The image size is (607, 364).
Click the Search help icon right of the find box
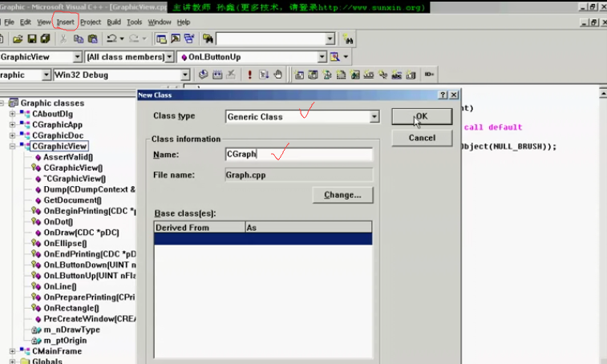pyautogui.click(x=348, y=38)
